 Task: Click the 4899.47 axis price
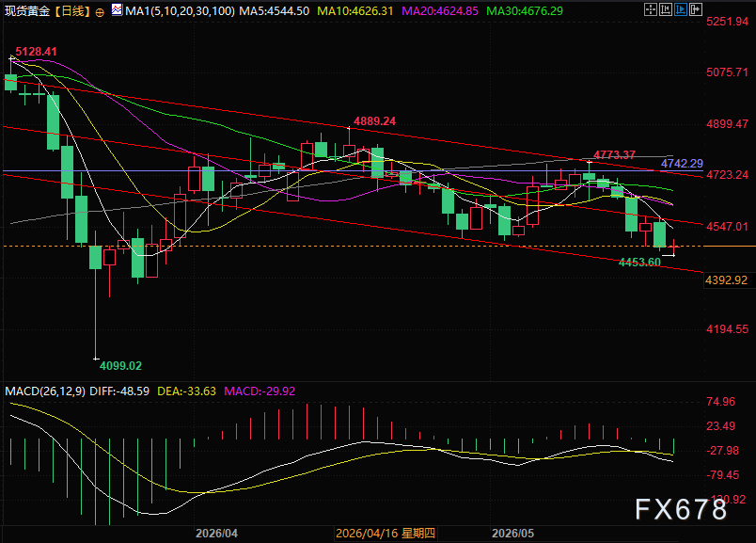(x=727, y=124)
